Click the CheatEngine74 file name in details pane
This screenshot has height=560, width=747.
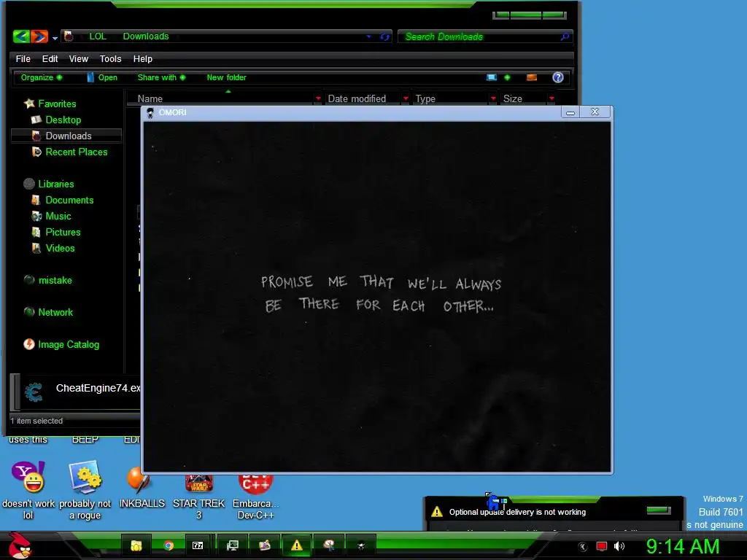pos(98,388)
